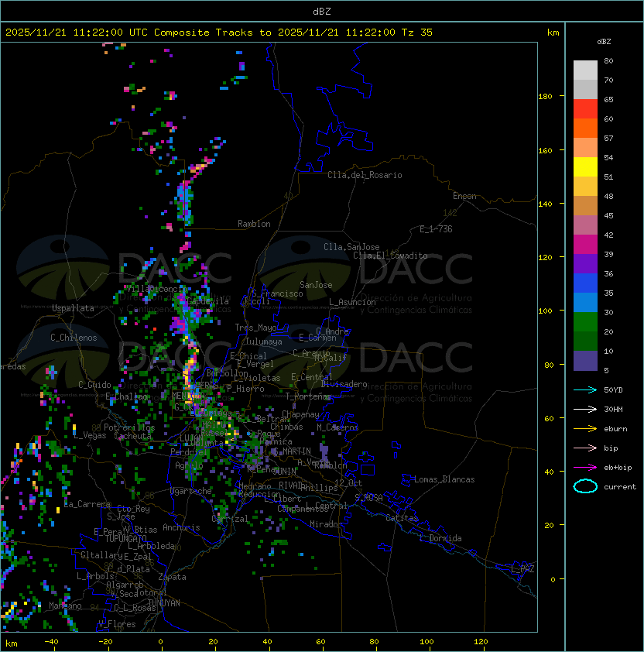The height and width of the screenshot is (652, 644).
Task: Pick the green 20–30 dBZ swatch
Action: click(585, 322)
